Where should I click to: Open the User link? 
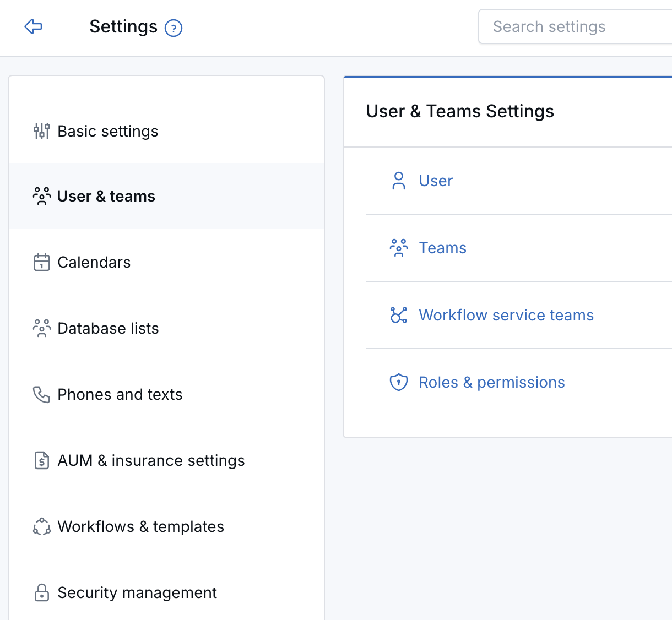(x=436, y=181)
